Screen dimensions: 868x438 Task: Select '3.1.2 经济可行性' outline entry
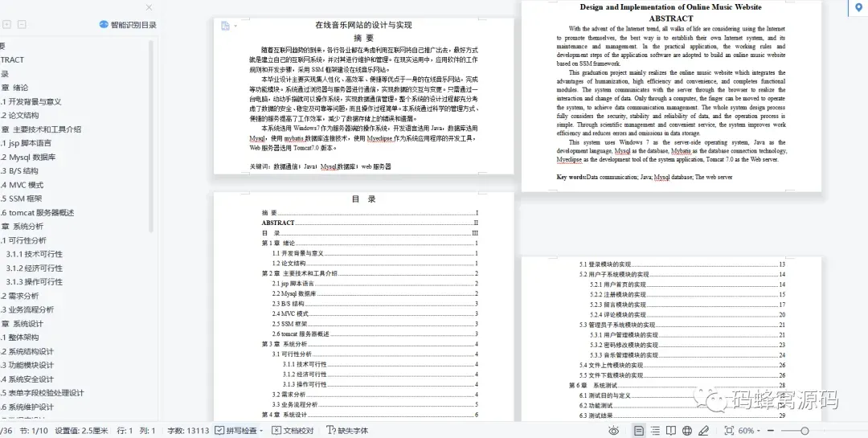pos(35,268)
